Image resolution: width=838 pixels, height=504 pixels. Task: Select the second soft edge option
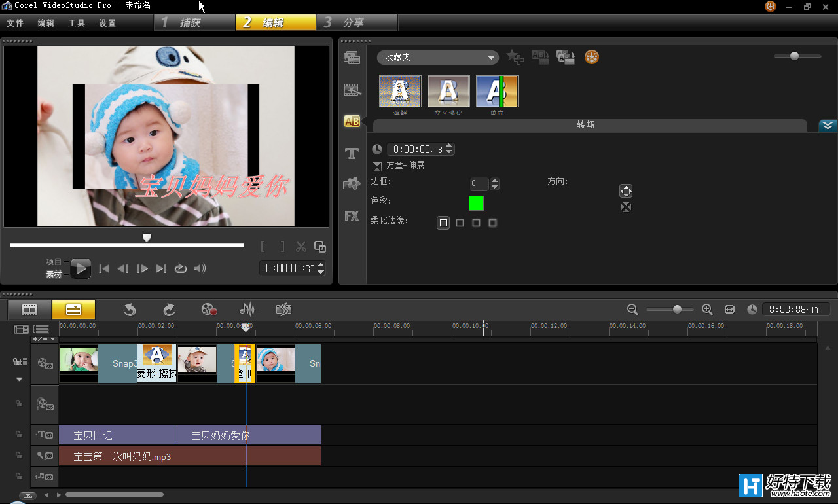pos(460,223)
